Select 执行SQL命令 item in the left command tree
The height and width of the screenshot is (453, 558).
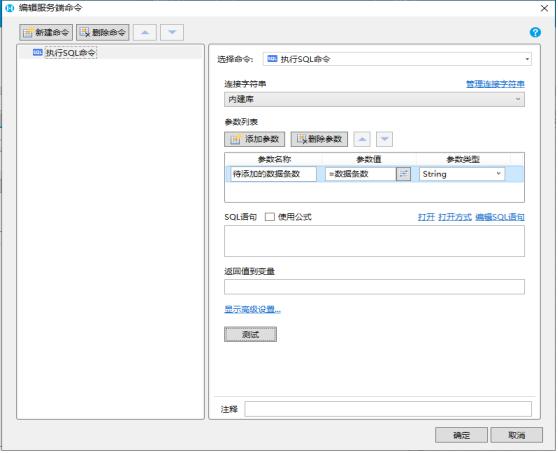[x=70, y=53]
